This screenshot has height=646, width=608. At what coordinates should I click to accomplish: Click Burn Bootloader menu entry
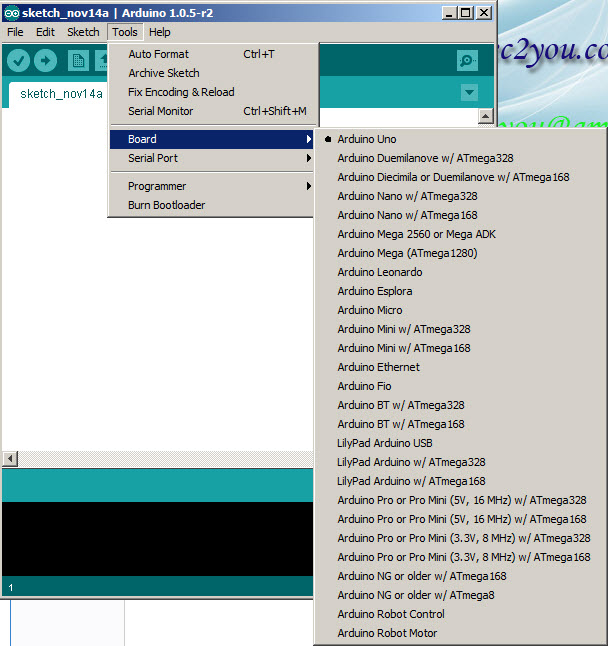coord(212,205)
